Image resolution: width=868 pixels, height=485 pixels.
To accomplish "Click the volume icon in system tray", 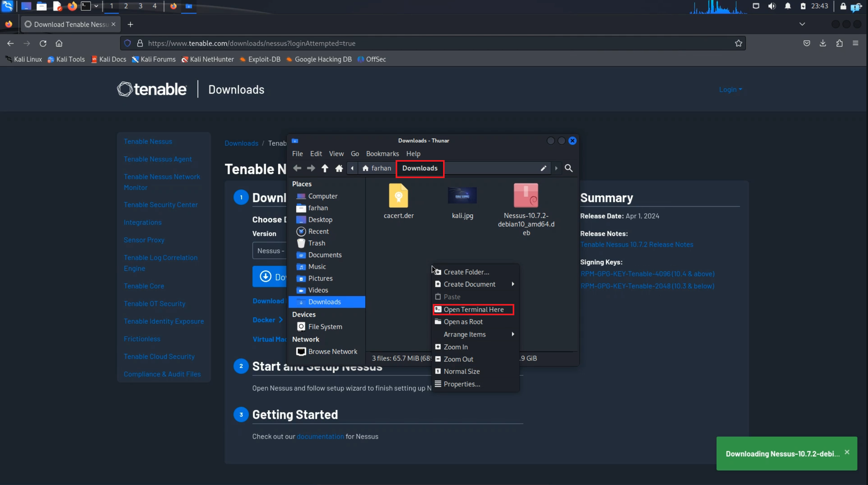I will pyautogui.click(x=772, y=6).
